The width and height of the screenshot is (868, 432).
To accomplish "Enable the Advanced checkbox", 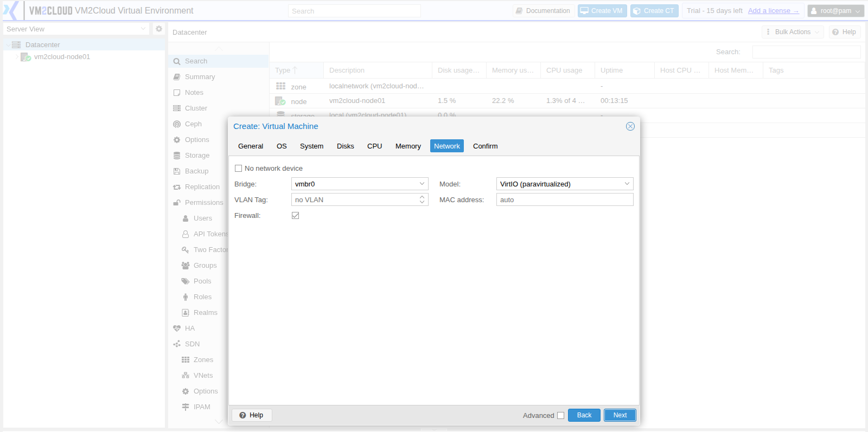I will tap(561, 416).
